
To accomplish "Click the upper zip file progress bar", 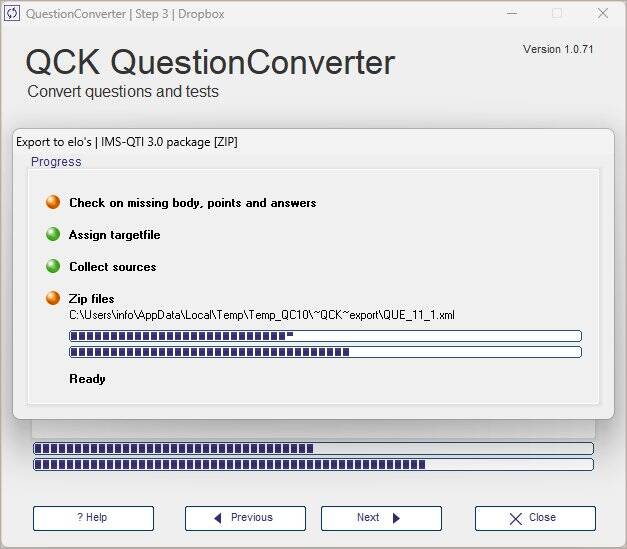I will click(325, 336).
